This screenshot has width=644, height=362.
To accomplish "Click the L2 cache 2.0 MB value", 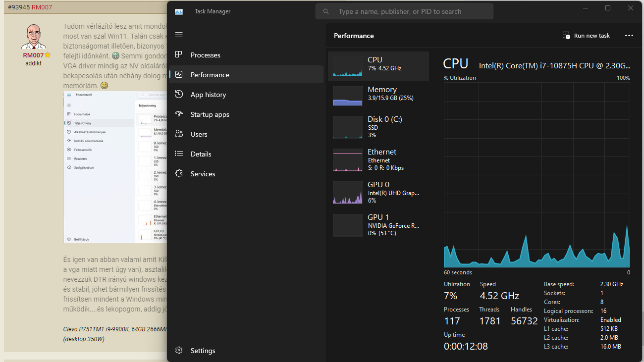I will coord(609,338).
